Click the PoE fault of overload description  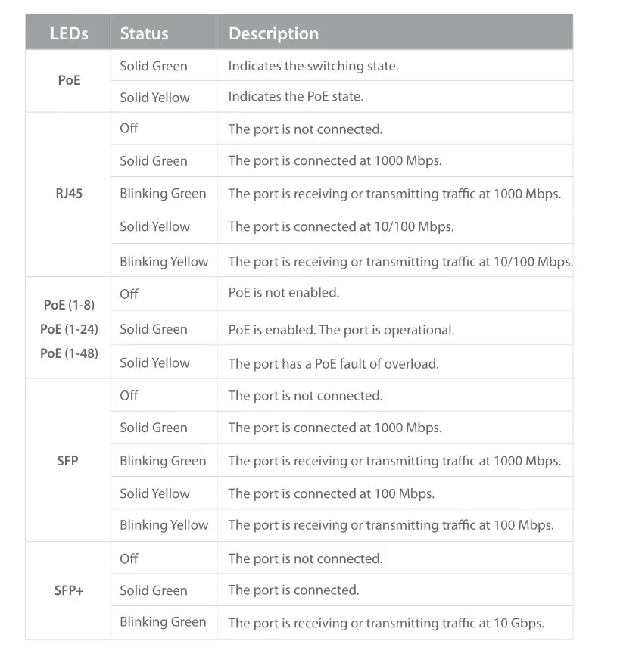333,363
